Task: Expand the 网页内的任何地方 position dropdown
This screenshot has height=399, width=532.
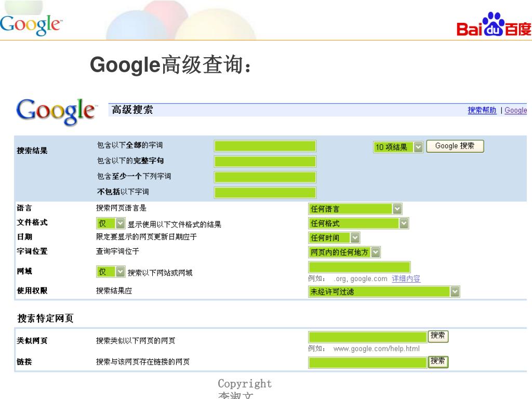Action: pyautogui.click(x=344, y=252)
